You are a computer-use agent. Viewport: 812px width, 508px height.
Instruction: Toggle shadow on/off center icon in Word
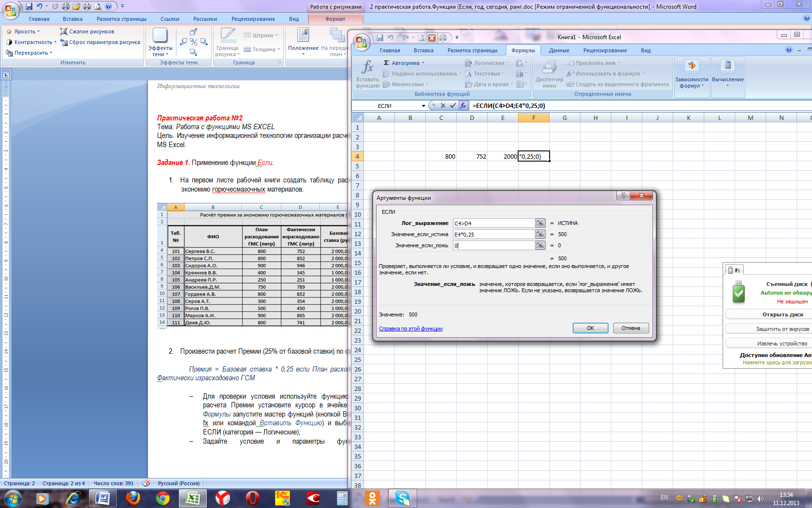coord(193,42)
